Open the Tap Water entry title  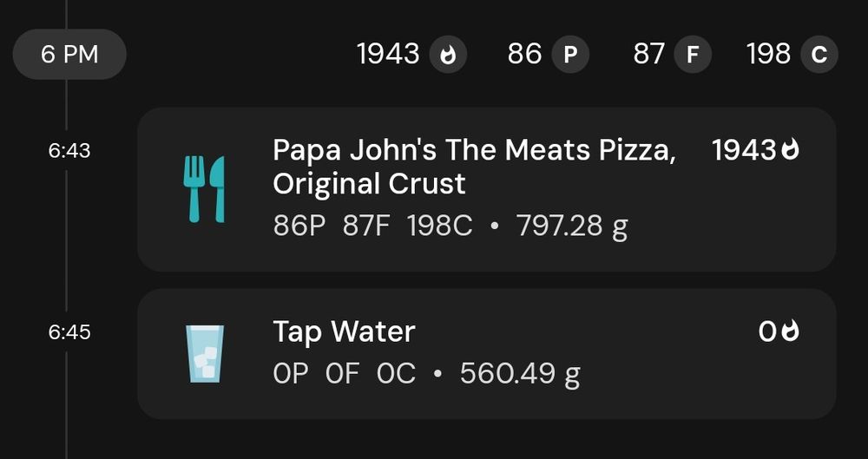(x=344, y=331)
